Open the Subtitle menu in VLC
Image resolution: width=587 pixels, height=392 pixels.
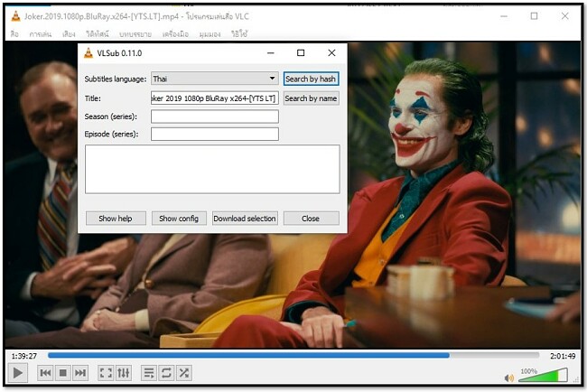pyautogui.click(x=135, y=34)
